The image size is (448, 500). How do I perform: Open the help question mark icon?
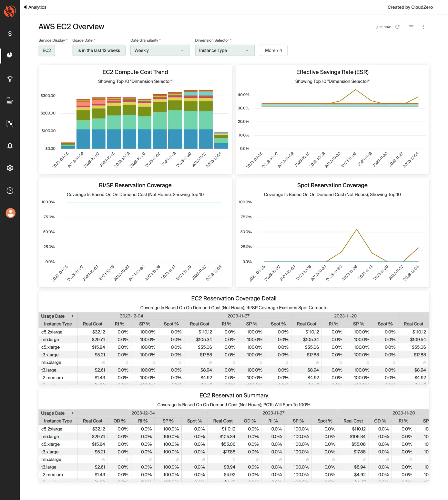point(10,191)
